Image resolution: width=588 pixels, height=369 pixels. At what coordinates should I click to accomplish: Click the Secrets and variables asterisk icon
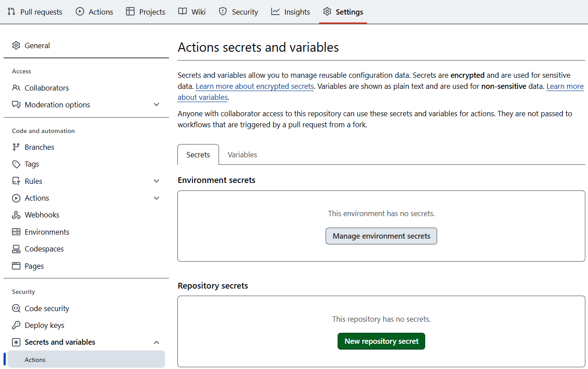[16, 342]
